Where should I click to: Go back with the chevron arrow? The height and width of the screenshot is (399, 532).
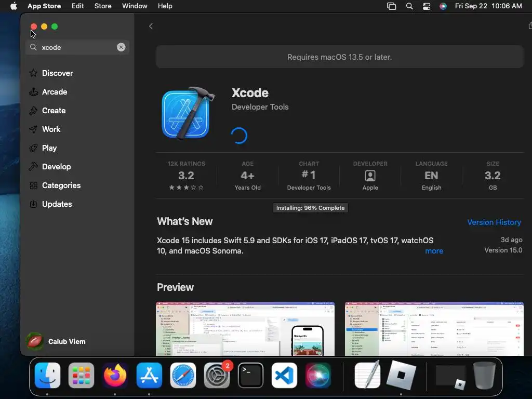point(151,26)
